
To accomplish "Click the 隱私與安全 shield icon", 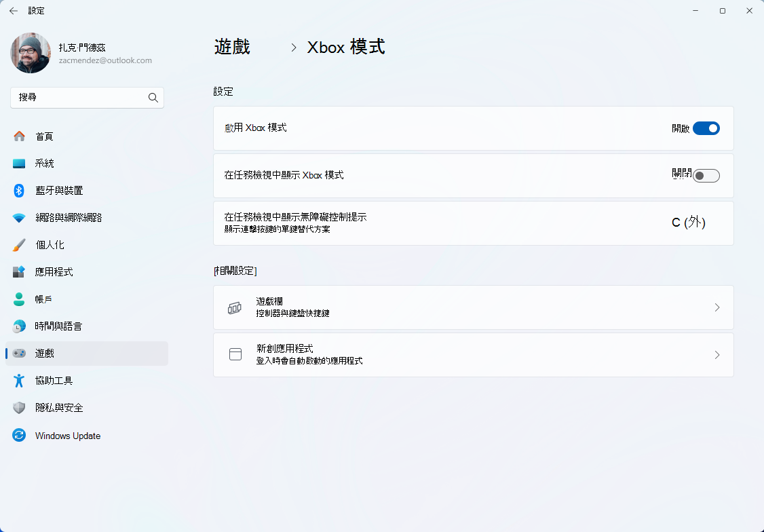I will (19, 408).
